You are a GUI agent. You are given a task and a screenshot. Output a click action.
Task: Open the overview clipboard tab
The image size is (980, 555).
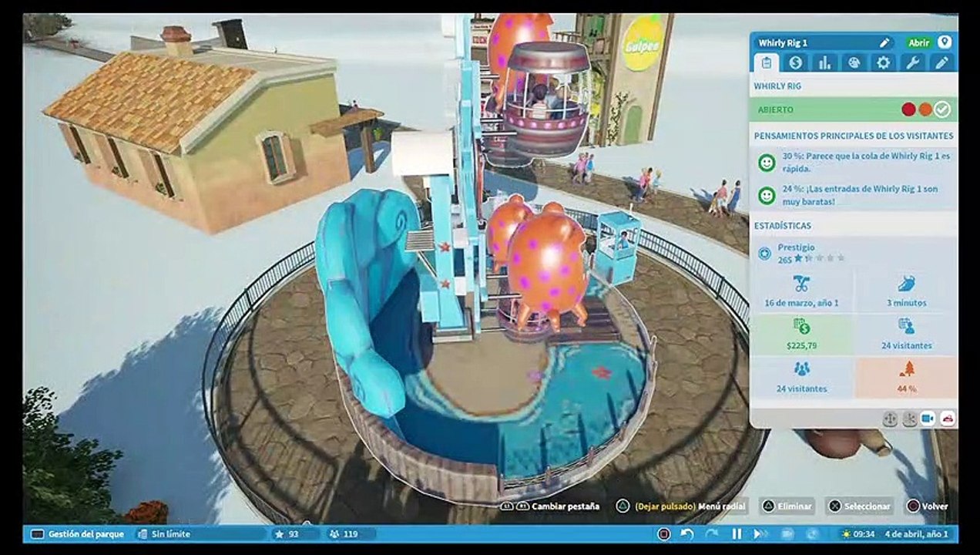(x=766, y=63)
